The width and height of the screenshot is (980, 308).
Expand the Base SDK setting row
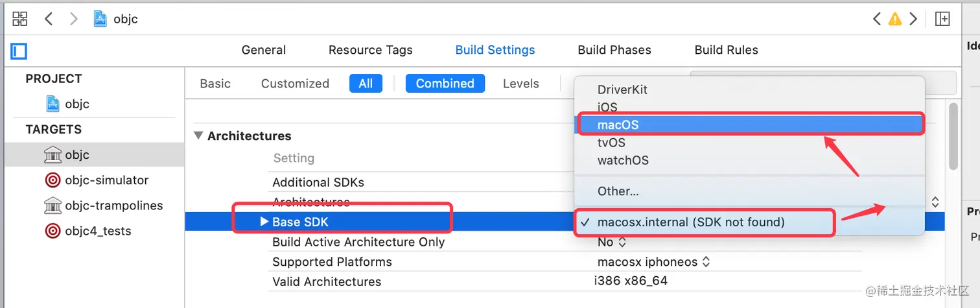point(264,222)
